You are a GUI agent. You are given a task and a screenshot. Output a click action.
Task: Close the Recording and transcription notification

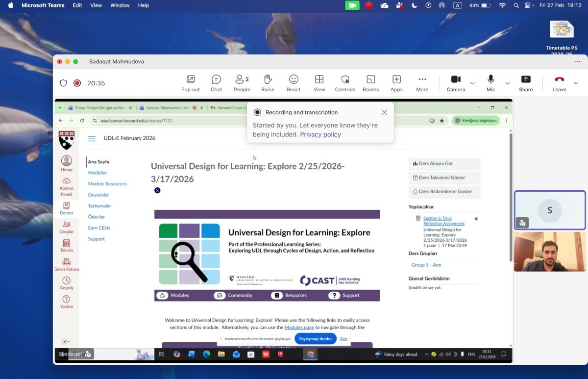pyautogui.click(x=384, y=112)
